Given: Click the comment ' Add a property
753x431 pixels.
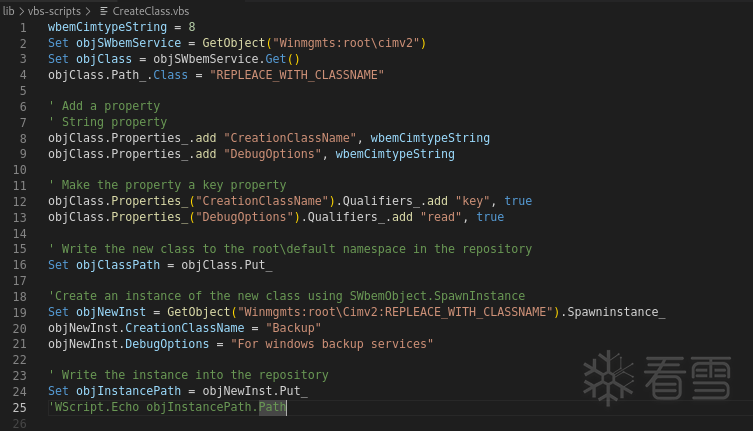Looking at the screenshot, I should tap(104, 106).
